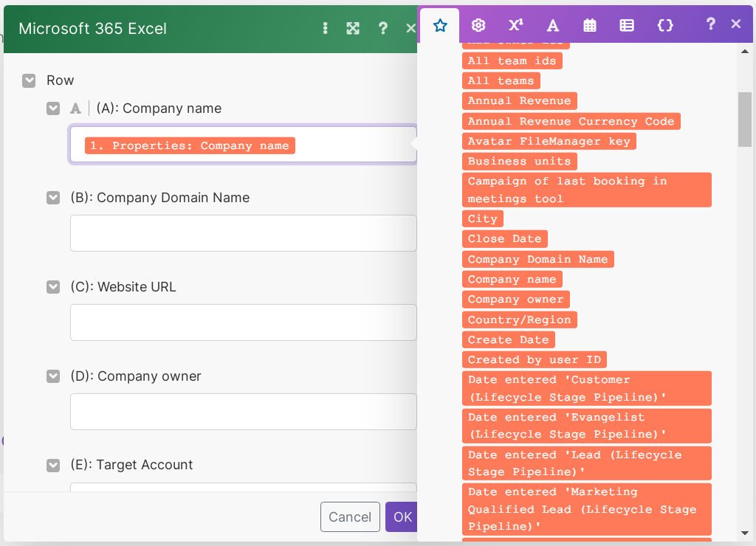Insert Date entered 'Marketing Qualified Lead' variable
The image size is (756, 546).
(587, 509)
